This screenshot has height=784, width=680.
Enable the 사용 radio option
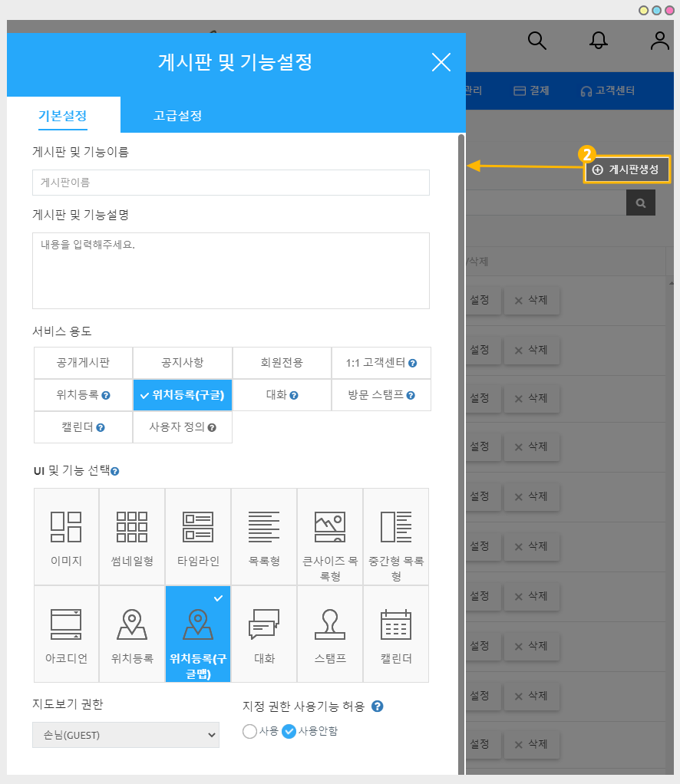point(249,731)
